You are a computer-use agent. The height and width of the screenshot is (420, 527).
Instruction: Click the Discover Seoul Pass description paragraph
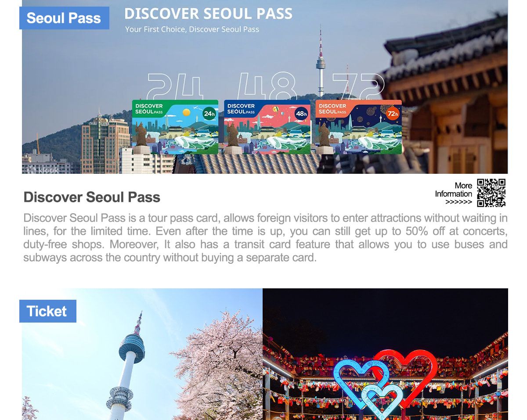coord(265,237)
